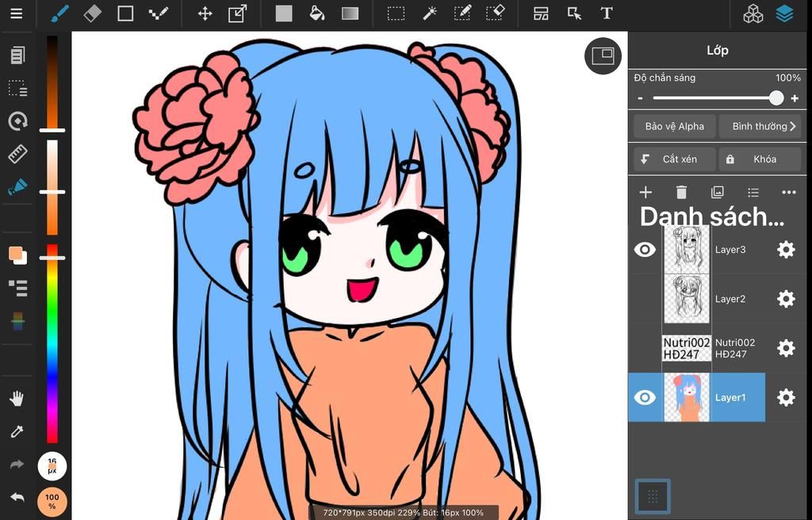
Task: Select the selection eraser tool
Action: tap(495, 13)
